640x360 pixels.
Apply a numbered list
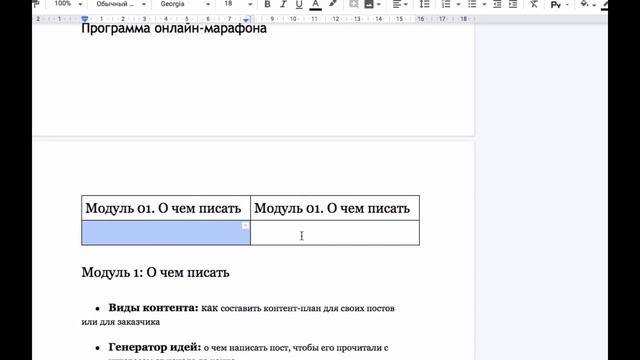click(446, 4)
